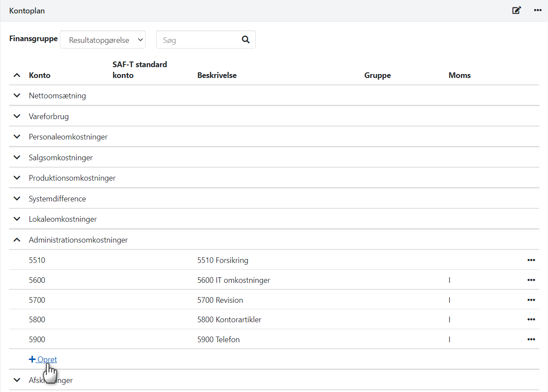Screen dimensions: 548x392
Task: Expand the Nettoomsætning group
Action: (17, 96)
